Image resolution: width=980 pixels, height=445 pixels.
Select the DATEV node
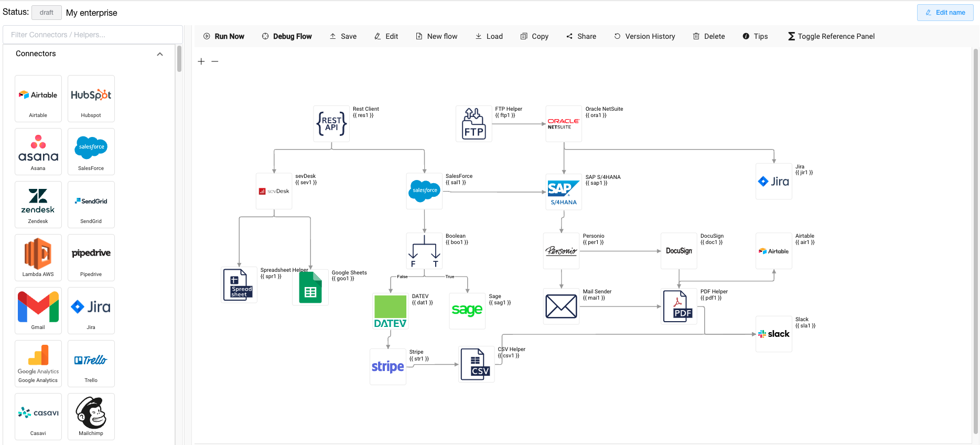pyautogui.click(x=391, y=311)
